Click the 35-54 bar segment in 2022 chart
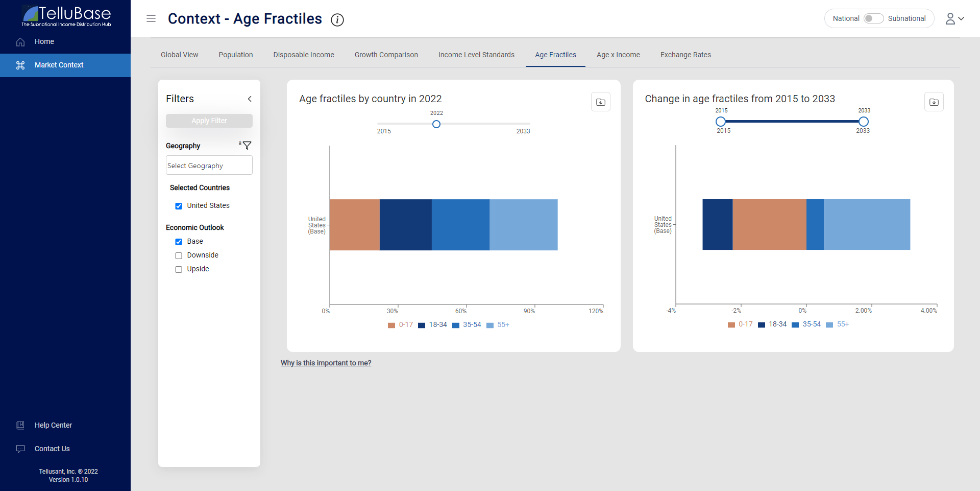 click(460, 225)
